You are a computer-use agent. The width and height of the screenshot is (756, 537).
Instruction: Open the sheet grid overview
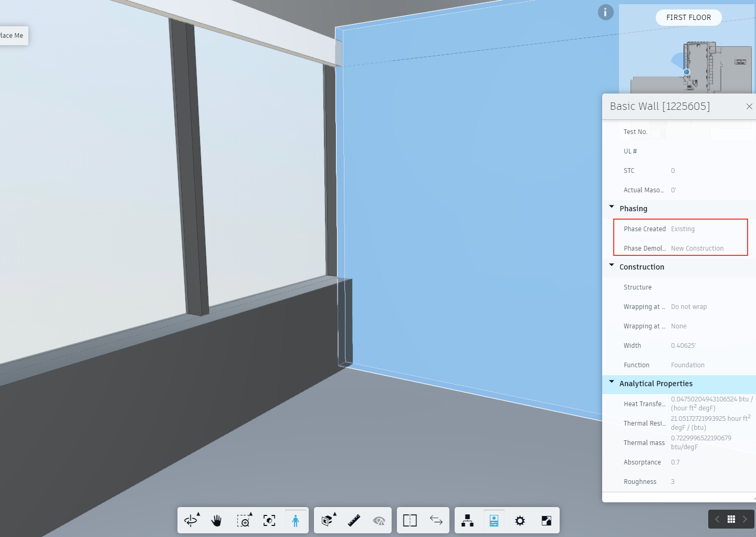[x=731, y=519]
